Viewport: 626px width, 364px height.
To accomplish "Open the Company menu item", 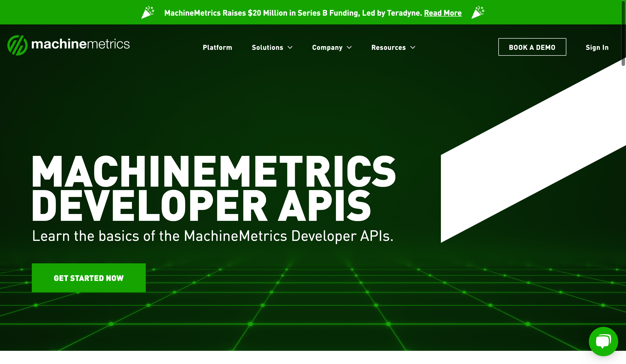I will pyautogui.click(x=327, y=47).
